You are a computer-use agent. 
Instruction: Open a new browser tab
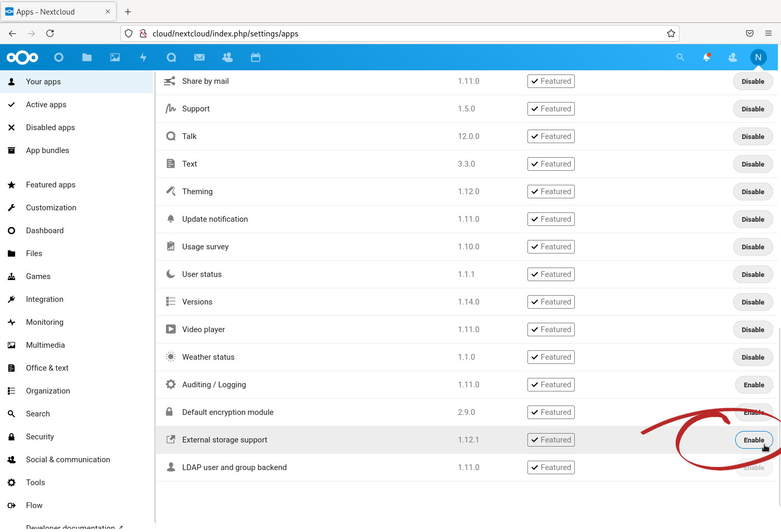click(x=128, y=11)
